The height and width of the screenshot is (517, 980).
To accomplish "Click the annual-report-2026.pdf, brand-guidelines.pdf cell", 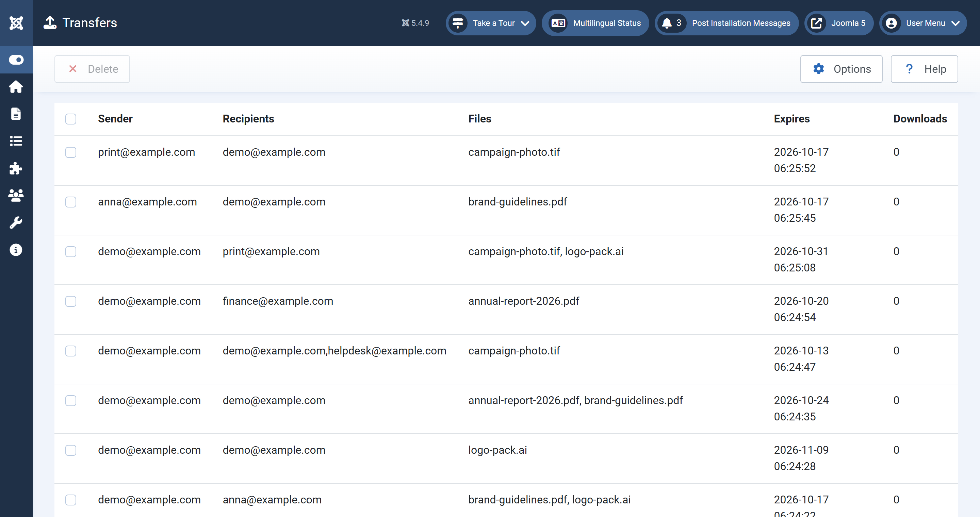I will pyautogui.click(x=575, y=400).
